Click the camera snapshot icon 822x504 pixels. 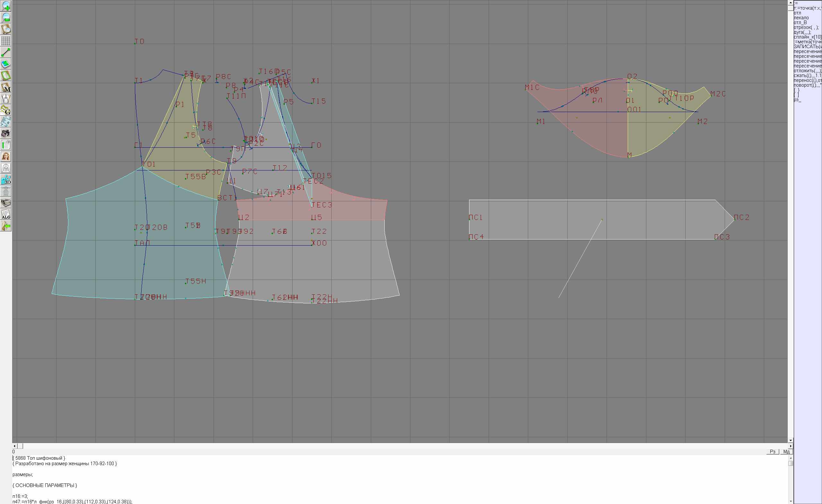point(6,134)
